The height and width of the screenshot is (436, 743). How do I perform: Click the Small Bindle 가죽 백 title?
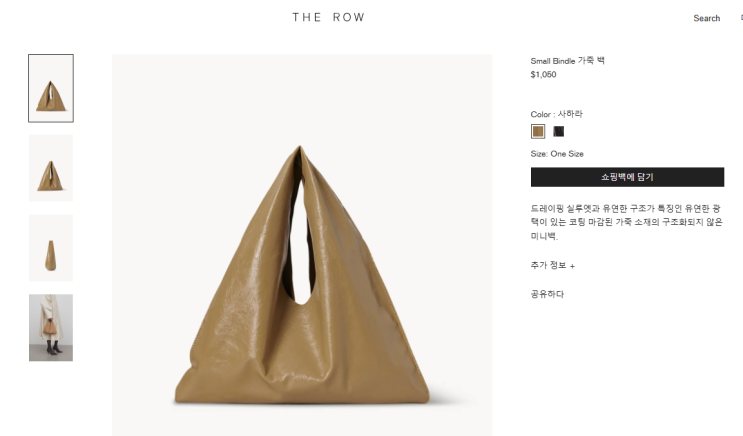(x=568, y=61)
